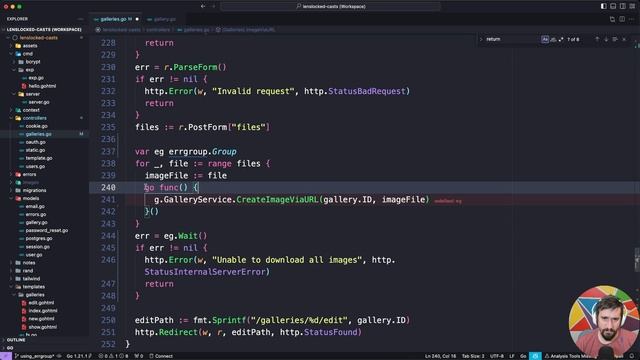The image size is (640, 360).
Task: Open oauth.go file
Action: click(x=36, y=142)
